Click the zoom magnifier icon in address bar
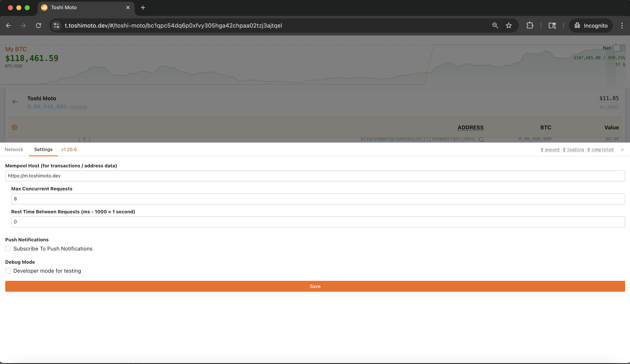 [495, 25]
